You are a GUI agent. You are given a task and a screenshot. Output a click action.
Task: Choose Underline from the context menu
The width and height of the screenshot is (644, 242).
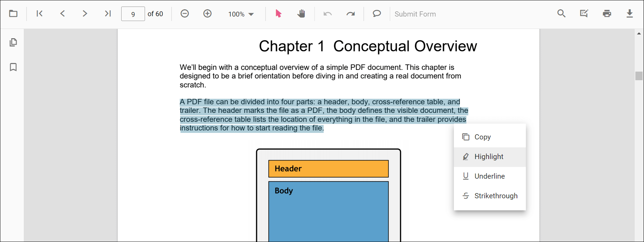490,176
